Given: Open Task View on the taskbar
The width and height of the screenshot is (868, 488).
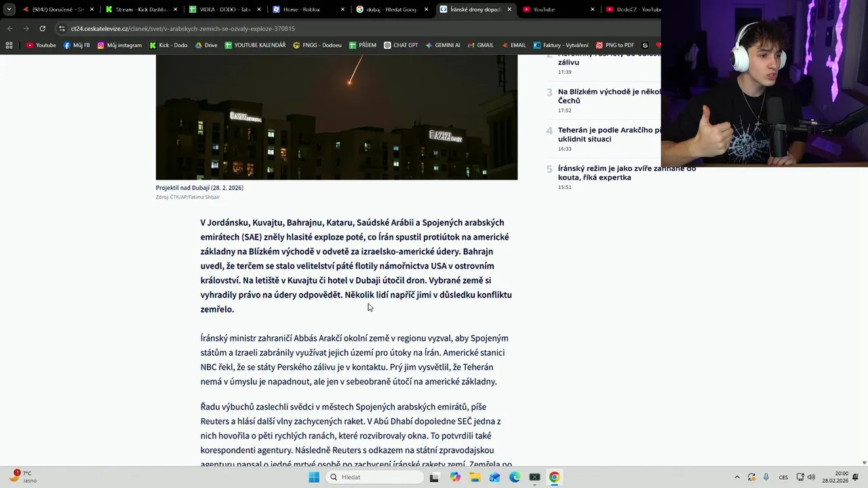Looking at the screenshot, I should pos(434,477).
